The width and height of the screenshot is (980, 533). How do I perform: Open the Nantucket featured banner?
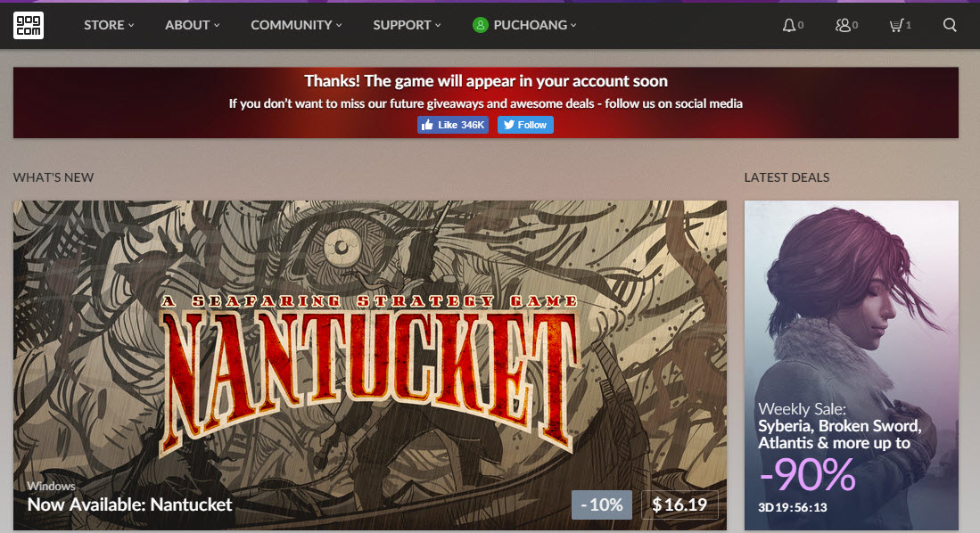click(370, 365)
